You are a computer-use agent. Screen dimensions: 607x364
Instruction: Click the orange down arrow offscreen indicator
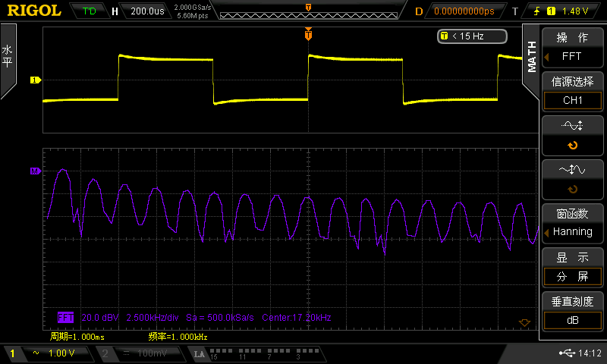coord(524,323)
